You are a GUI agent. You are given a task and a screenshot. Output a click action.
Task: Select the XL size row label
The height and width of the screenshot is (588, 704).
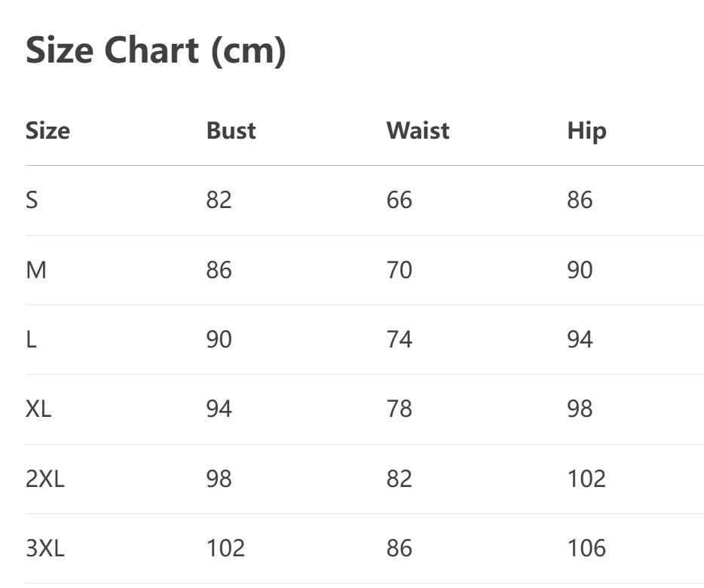38,409
